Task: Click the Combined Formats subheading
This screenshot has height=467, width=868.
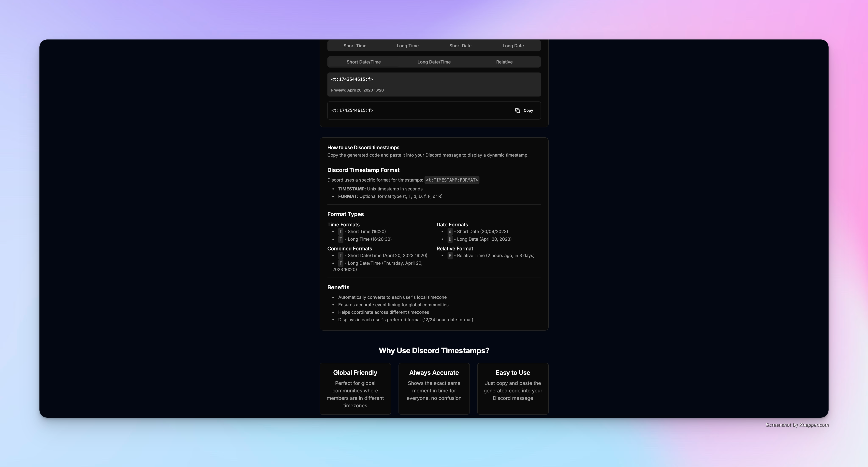Action: click(x=349, y=249)
